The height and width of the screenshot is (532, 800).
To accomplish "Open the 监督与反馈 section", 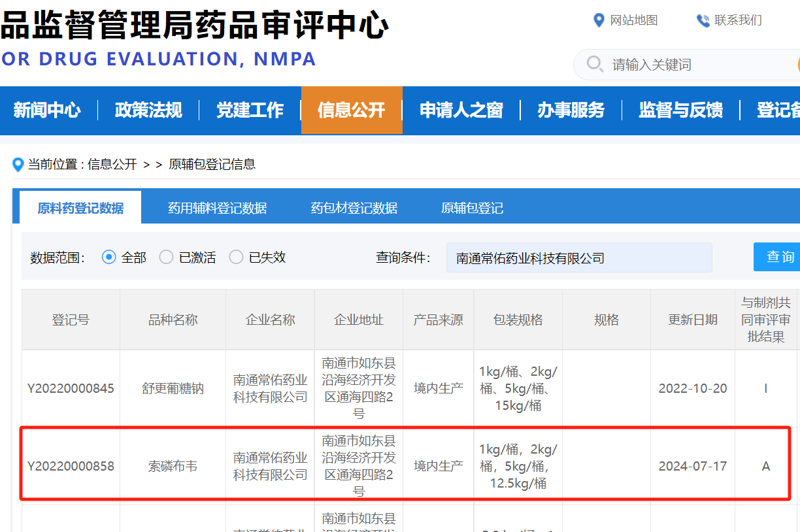I will (680, 111).
